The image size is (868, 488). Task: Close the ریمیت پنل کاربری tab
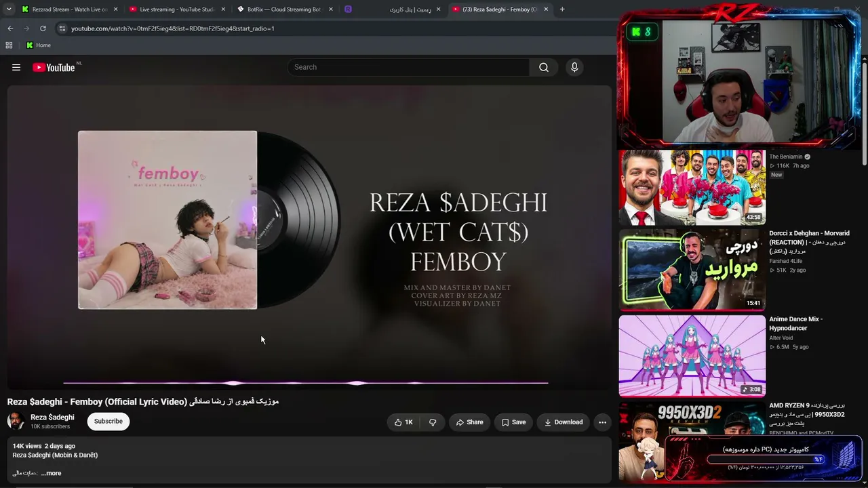coord(438,9)
